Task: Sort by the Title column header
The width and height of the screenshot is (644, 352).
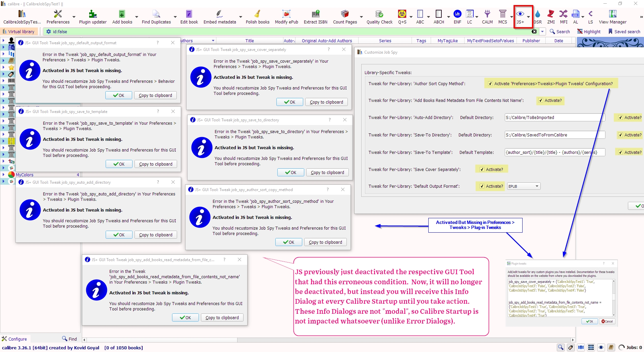Action: click(249, 41)
